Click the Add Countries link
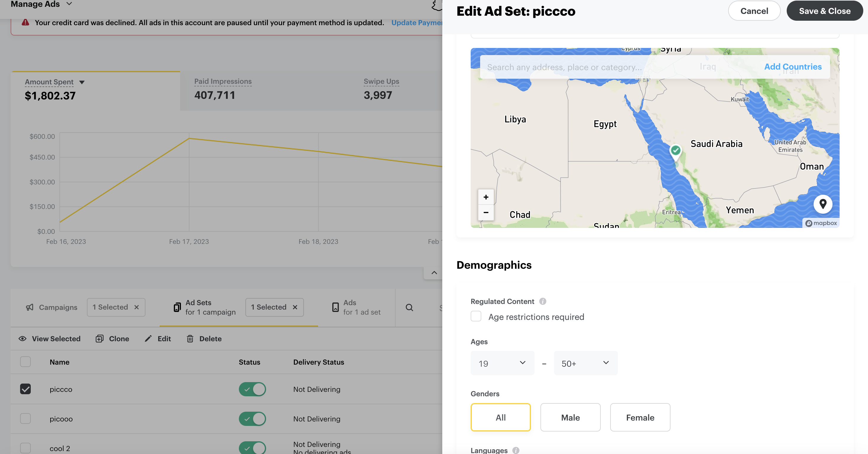This screenshot has width=868, height=454. pyautogui.click(x=793, y=67)
